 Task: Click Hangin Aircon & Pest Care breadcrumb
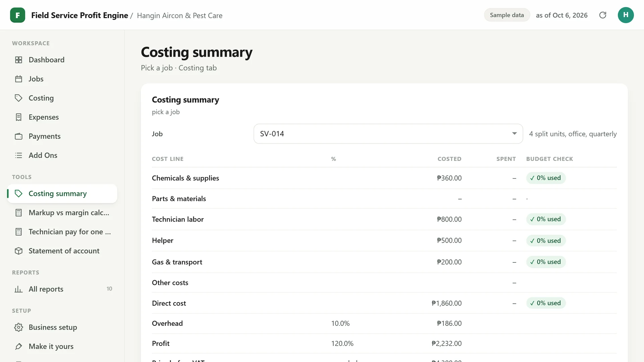click(x=179, y=15)
